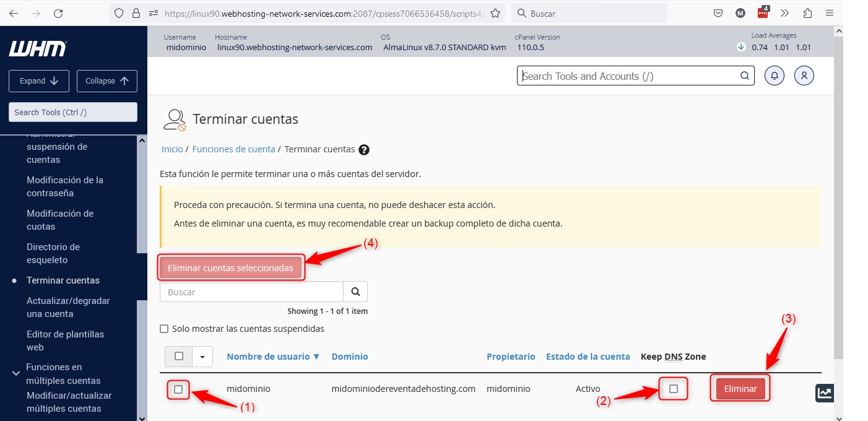Viewport: 868px width, 421px height.
Task: Click the red Eliminar button
Action: tap(740, 389)
